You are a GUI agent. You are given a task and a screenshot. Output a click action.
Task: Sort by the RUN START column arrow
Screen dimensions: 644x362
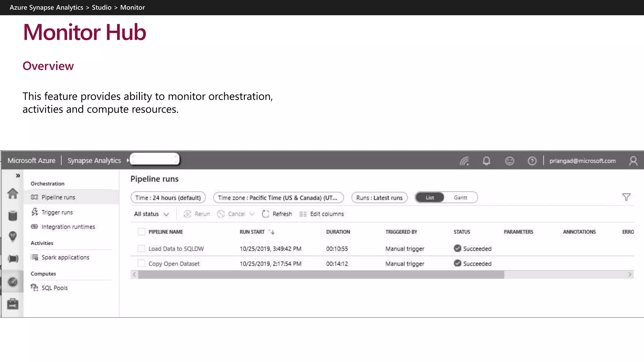[272, 232]
